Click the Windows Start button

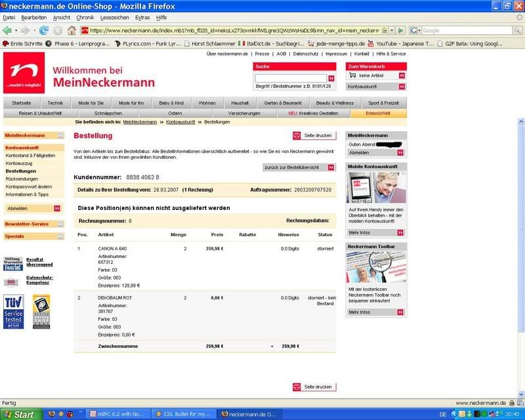tap(22, 414)
